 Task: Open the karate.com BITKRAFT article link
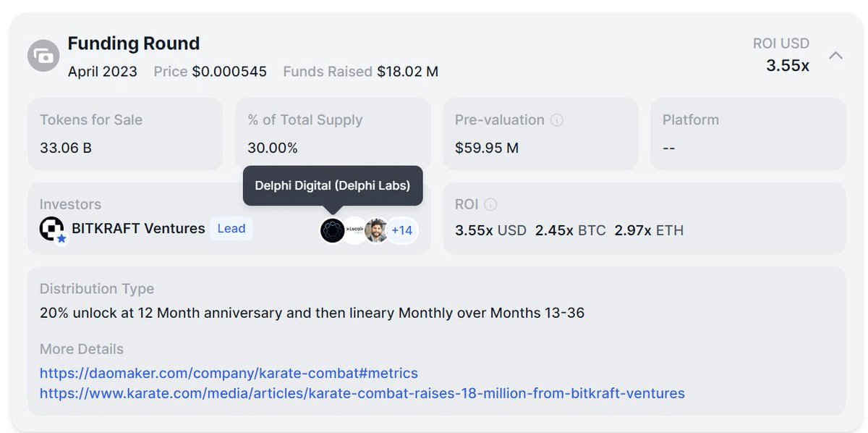pos(362,394)
